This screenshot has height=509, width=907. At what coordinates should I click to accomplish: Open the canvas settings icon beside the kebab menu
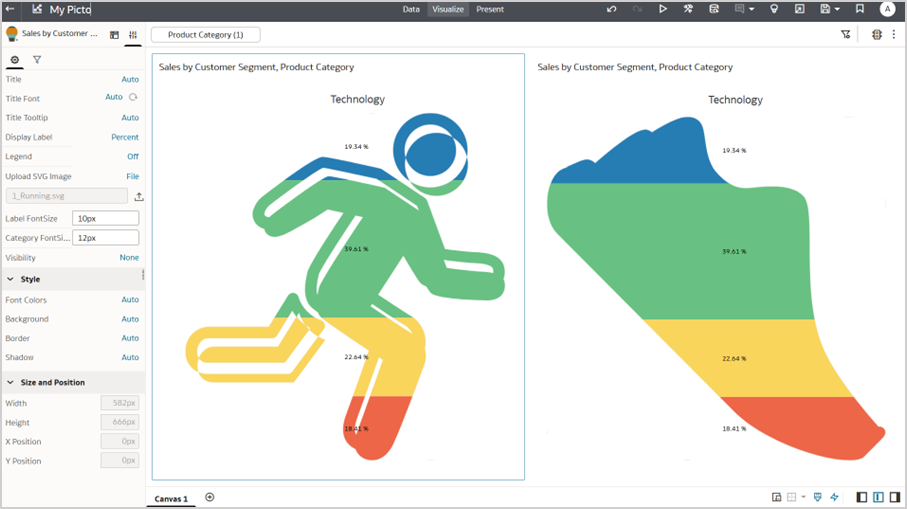pyautogui.click(x=877, y=35)
